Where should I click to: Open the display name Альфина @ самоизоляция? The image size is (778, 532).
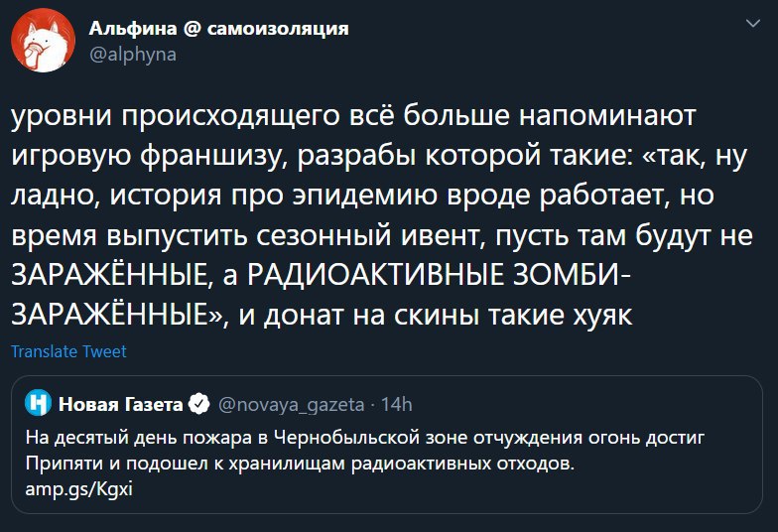[218, 29]
